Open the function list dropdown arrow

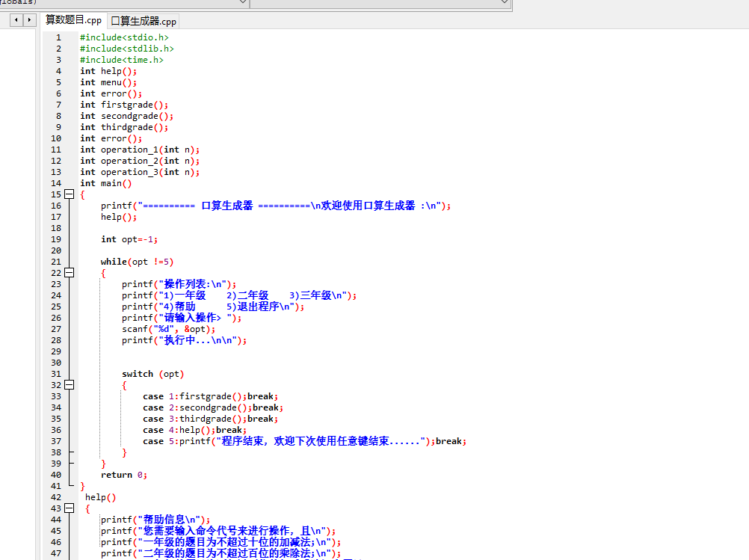tap(505, 2)
